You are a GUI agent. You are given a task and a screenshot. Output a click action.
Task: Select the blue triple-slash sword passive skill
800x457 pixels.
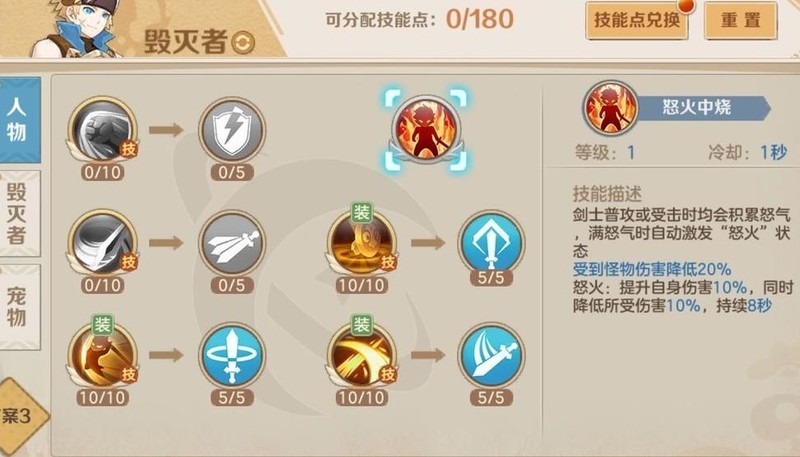point(491,356)
